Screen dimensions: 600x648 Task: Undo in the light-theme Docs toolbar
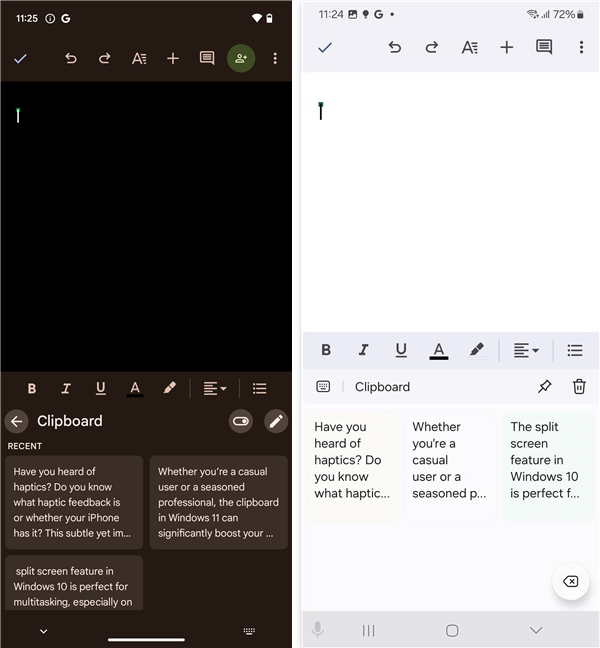395,48
